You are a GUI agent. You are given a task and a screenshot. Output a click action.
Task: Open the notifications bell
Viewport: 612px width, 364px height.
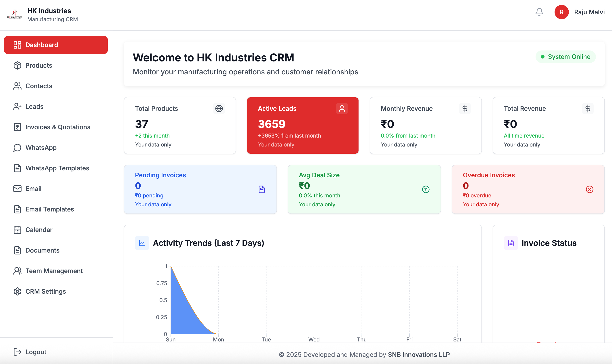click(x=539, y=12)
